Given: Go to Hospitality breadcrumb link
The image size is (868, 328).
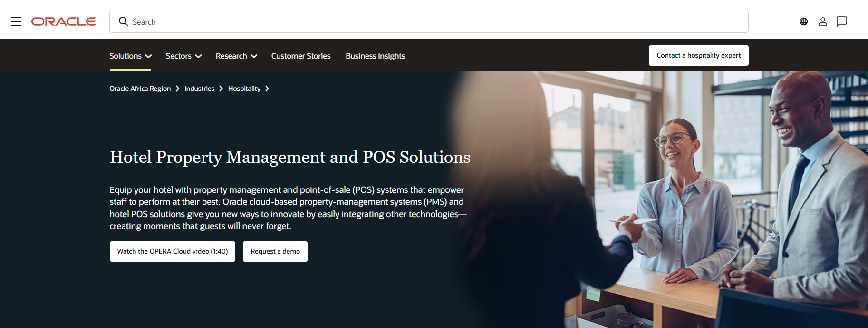Looking at the screenshot, I should pyautogui.click(x=244, y=89).
